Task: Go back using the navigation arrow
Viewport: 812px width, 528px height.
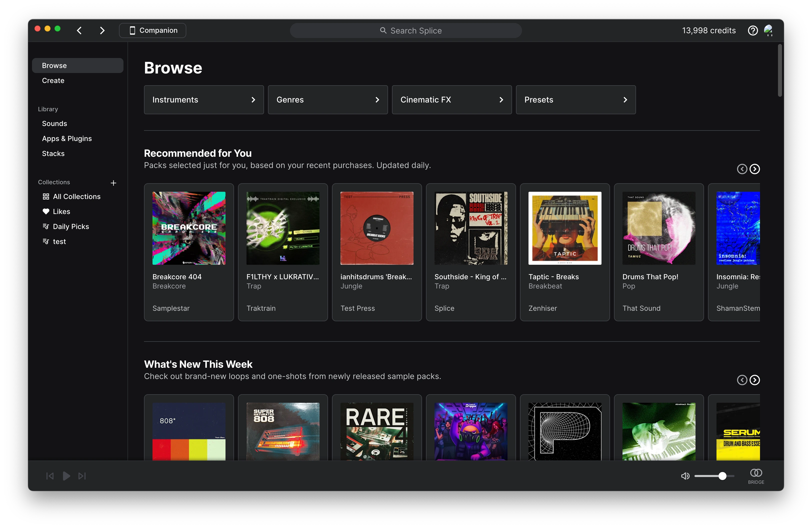Action: click(x=79, y=30)
